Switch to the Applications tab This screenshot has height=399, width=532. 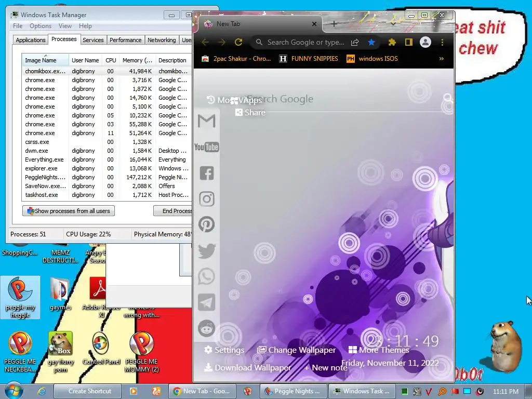(x=31, y=40)
